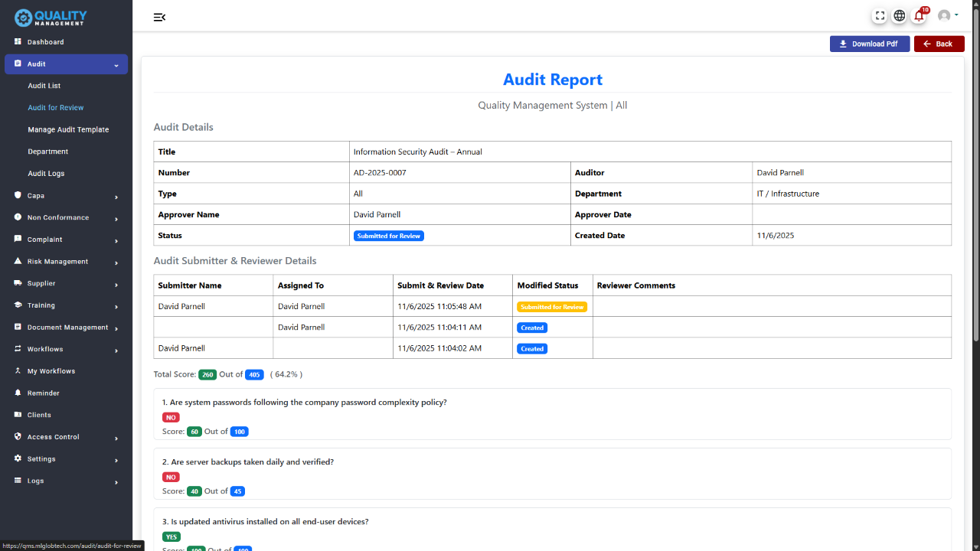The width and height of the screenshot is (980, 551).
Task: Open Audit List submenu item
Action: coord(44,86)
